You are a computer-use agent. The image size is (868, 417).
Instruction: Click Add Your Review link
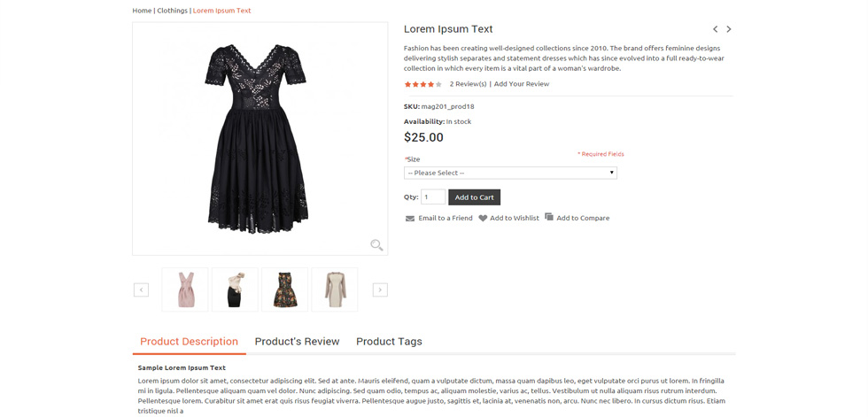coord(522,84)
